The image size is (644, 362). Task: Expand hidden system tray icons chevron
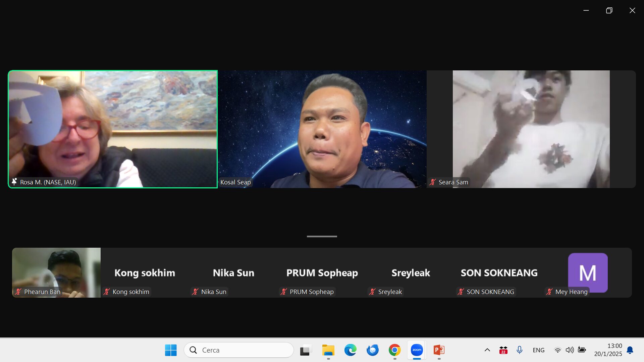(x=487, y=350)
